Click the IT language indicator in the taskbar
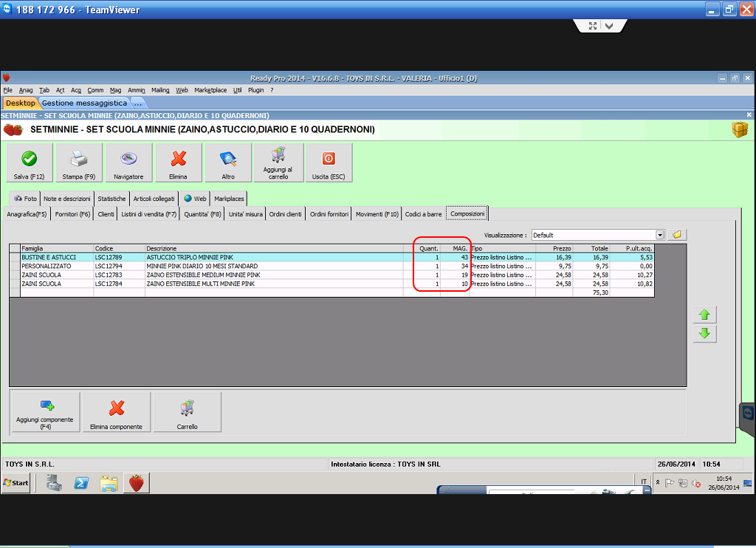The width and height of the screenshot is (756, 548). coord(644,482)
